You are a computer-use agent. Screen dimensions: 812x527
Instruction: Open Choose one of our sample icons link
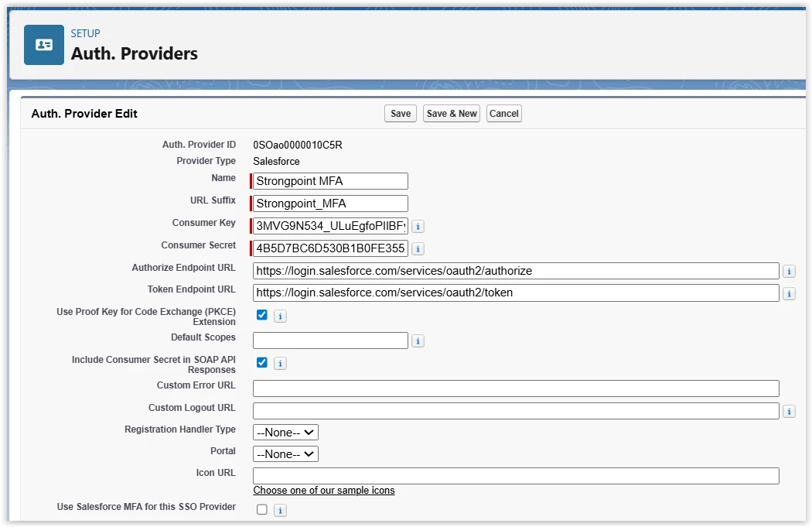pyautogui.click(x=324, y=491)
